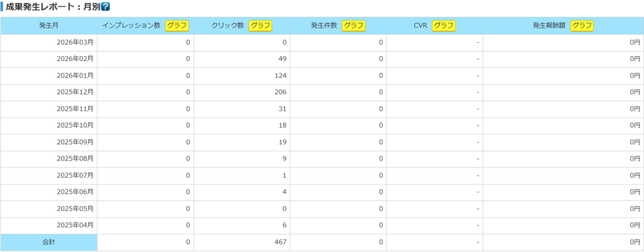View the グラフ for CVR
The width and height of the screenshot is (644, 252).
(444, 26)
